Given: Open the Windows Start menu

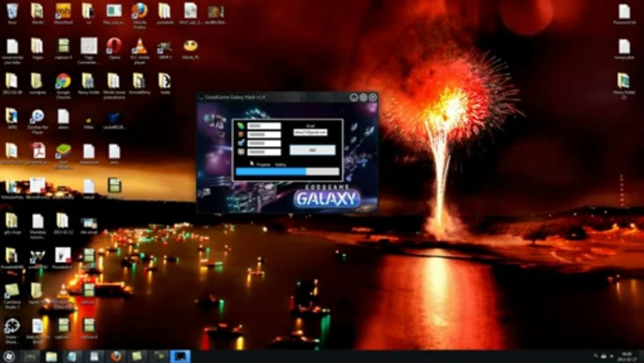Looking at the screenshot, I should point(10,356).
